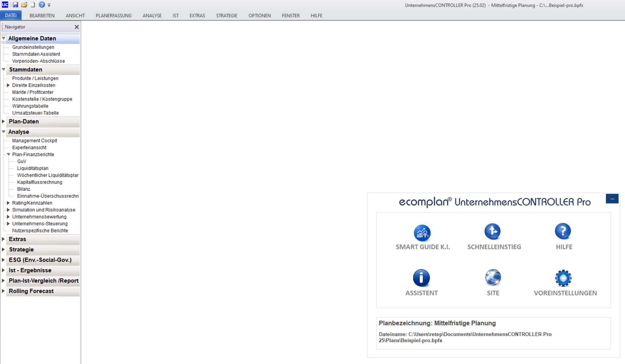625x364 pixels.
Task: Open the Bilanz report entry
Action: coord(24,189)
